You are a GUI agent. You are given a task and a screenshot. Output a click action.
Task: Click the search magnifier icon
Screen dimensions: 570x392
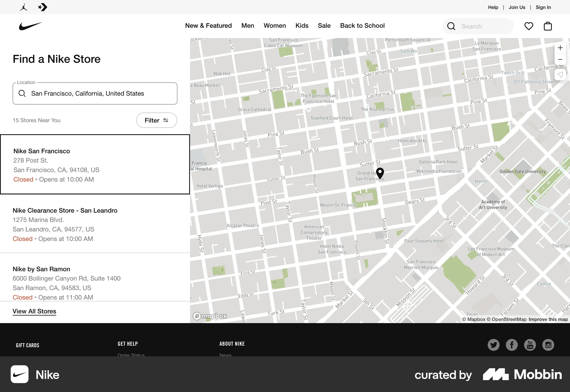[451, 26]
